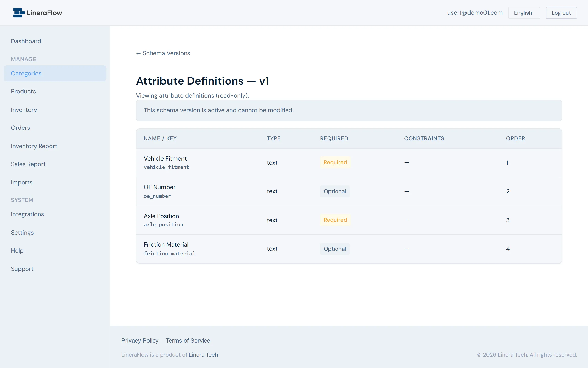The height and width of the screenshot is (368, 588).
Task: Click order value 4 for Friction Material
Action: pos(508,248)
